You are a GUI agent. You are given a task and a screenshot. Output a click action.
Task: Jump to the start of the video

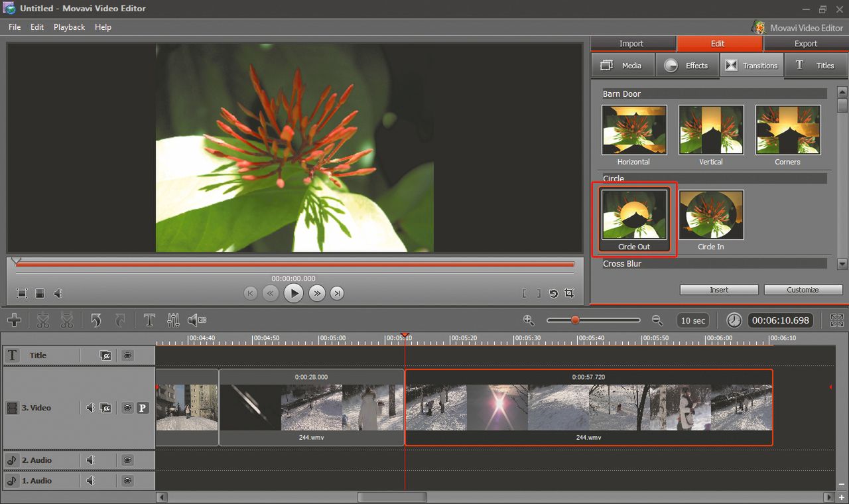pos(250,293)
